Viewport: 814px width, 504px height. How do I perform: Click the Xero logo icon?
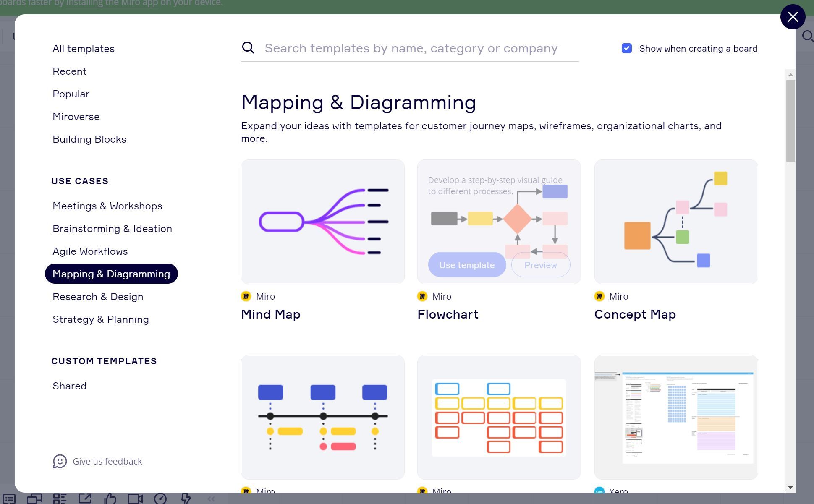(599, 491)
